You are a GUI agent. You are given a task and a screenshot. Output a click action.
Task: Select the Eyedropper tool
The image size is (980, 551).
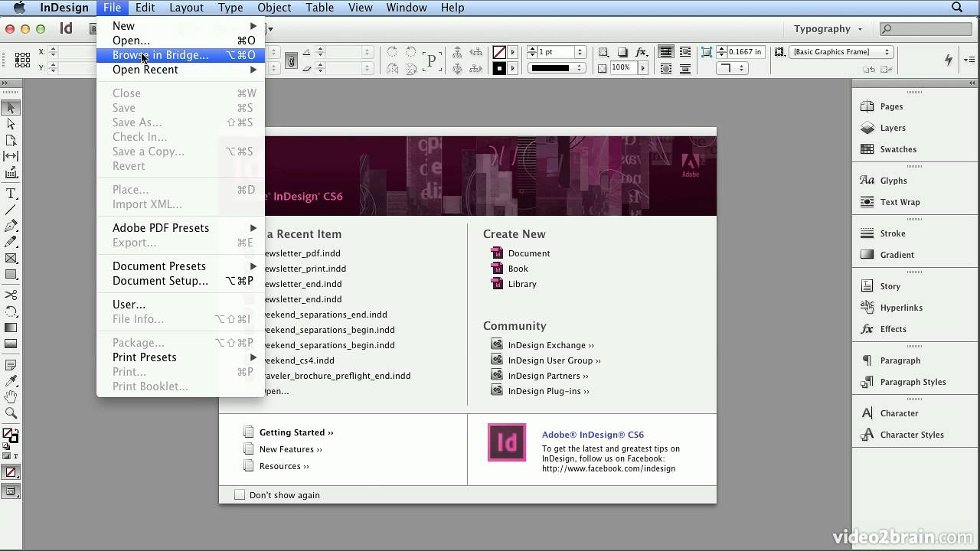pos(11,381)
